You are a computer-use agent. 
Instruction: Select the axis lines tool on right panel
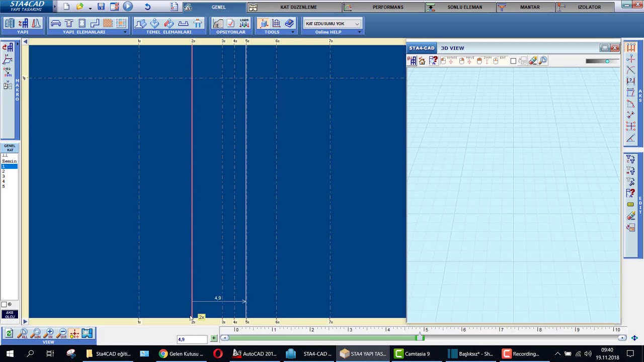pyautogui.click(x=630, y=48)
